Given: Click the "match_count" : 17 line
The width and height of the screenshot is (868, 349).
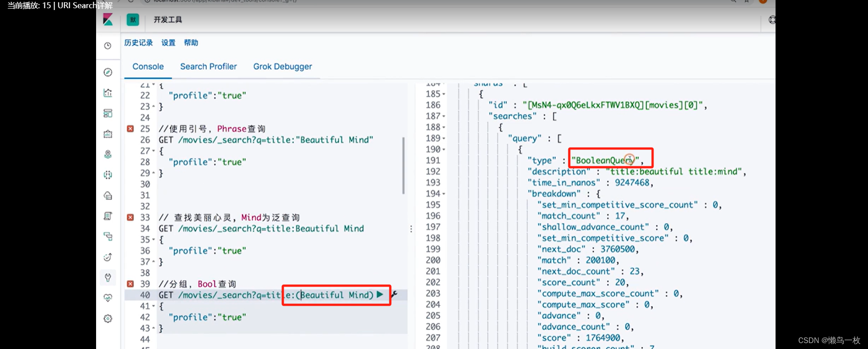Looking at the screenshot, I should tap(583, 216).
